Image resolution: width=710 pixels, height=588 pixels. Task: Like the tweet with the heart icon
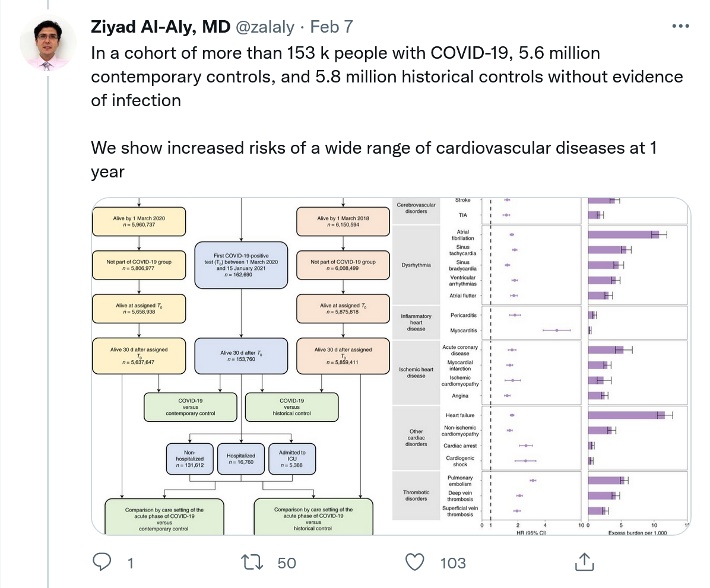tap(415, 562)
